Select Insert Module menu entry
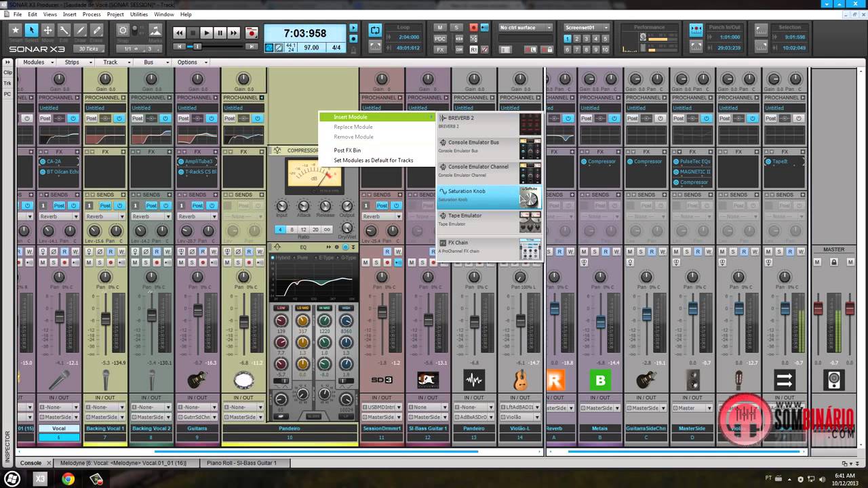 376,117
